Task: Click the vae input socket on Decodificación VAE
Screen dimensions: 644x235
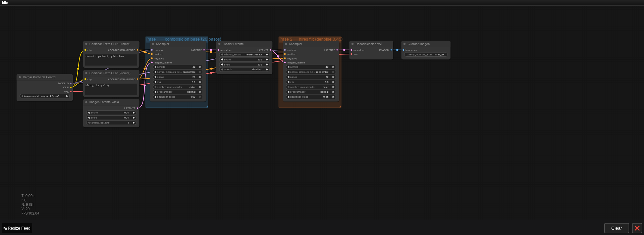Action: [x=352, y=54]
